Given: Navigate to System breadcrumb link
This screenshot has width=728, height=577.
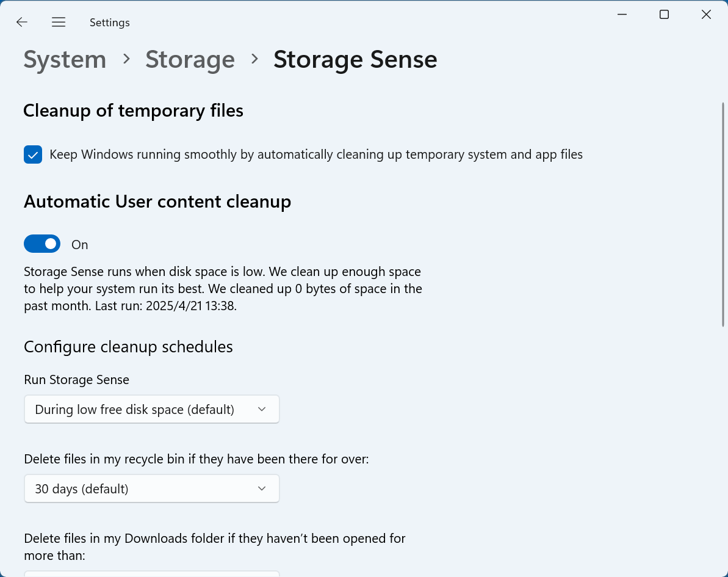Looking at the screenshot, I should 65,59.
